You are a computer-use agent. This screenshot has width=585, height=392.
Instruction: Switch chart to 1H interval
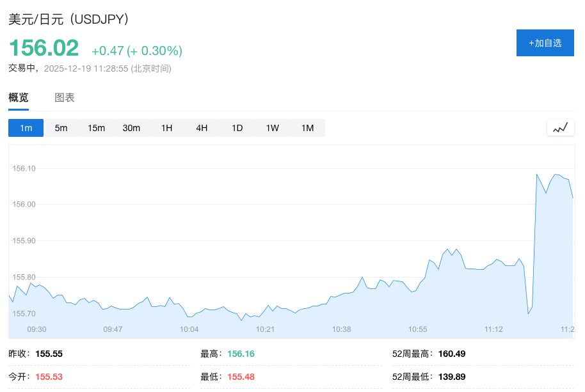click(166, 128)
